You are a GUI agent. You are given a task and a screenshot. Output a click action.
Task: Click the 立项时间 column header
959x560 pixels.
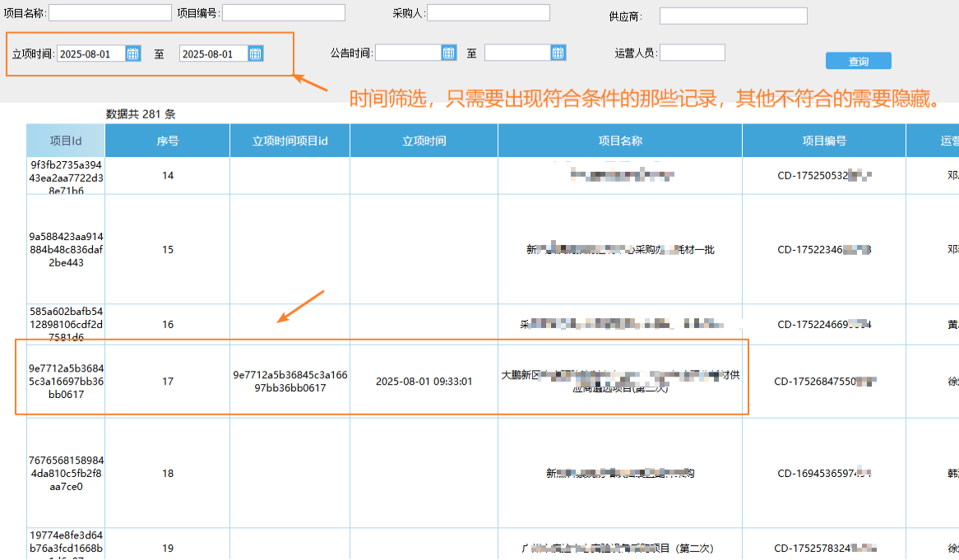(x=424, y=141)
